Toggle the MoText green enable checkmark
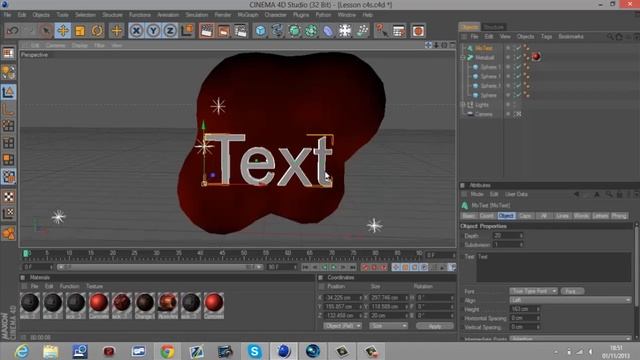Viewport: 640px width, 360px height. coord(518,48)
